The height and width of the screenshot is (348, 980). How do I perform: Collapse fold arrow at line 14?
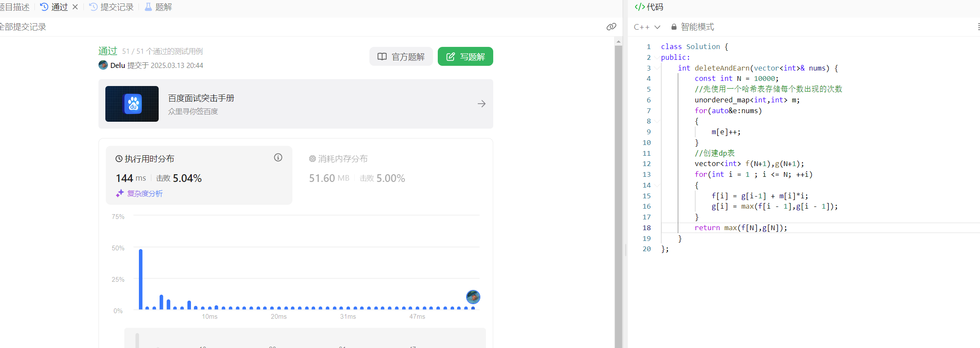[657, 185]
